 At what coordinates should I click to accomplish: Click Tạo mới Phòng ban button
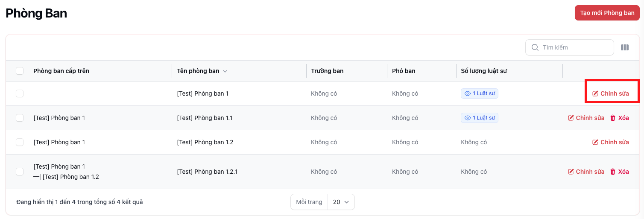607,13
